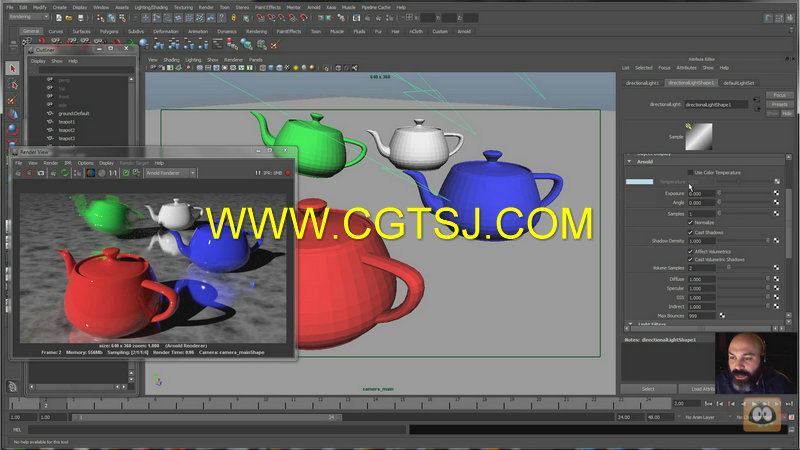The image size is (800, 450).
Task: Toggle the Normalize checkbox
Action: coord(690,222)
